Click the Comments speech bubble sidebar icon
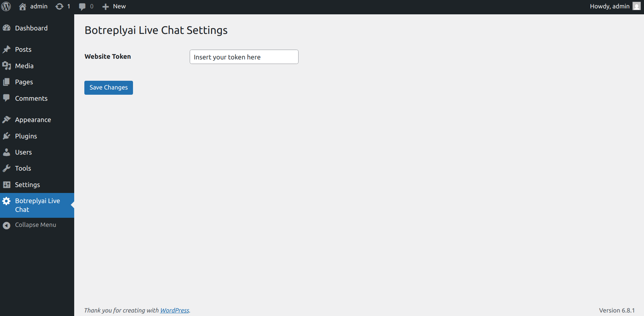This screenshot has height=316, width=644. coord(7,98)
